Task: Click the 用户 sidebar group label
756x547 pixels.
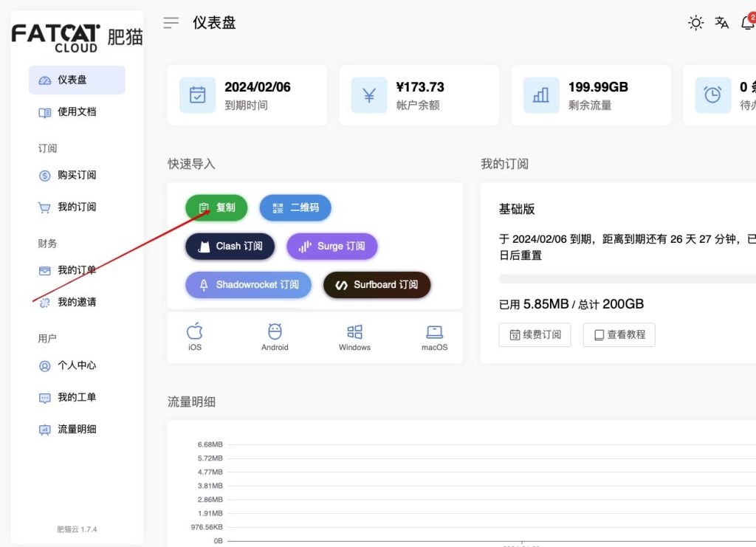Action: click(47, 339)
